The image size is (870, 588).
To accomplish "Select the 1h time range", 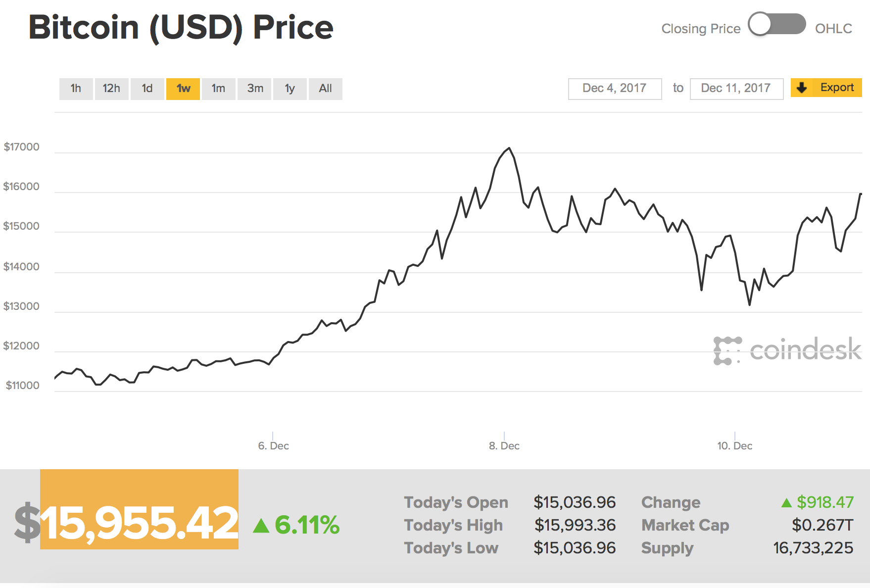I will point(76,88).
